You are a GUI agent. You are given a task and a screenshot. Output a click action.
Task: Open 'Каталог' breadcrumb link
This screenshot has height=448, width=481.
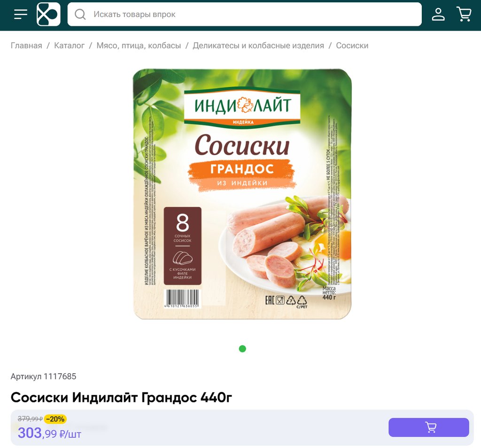(69, 46)
